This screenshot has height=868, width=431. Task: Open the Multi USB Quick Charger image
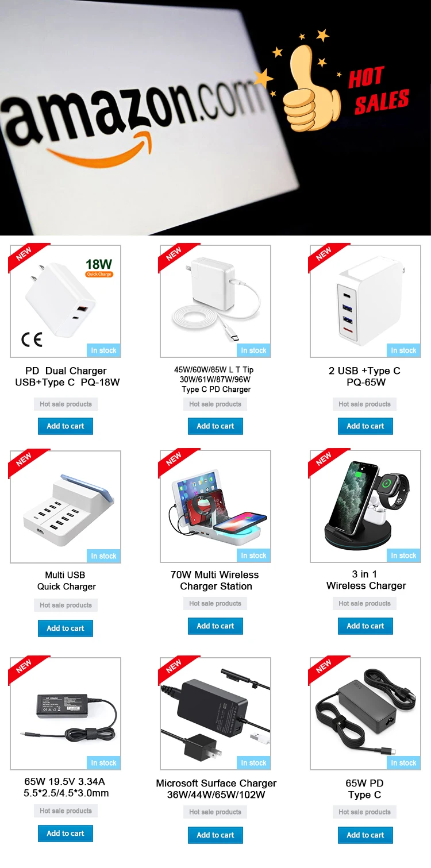pos(66,507)
